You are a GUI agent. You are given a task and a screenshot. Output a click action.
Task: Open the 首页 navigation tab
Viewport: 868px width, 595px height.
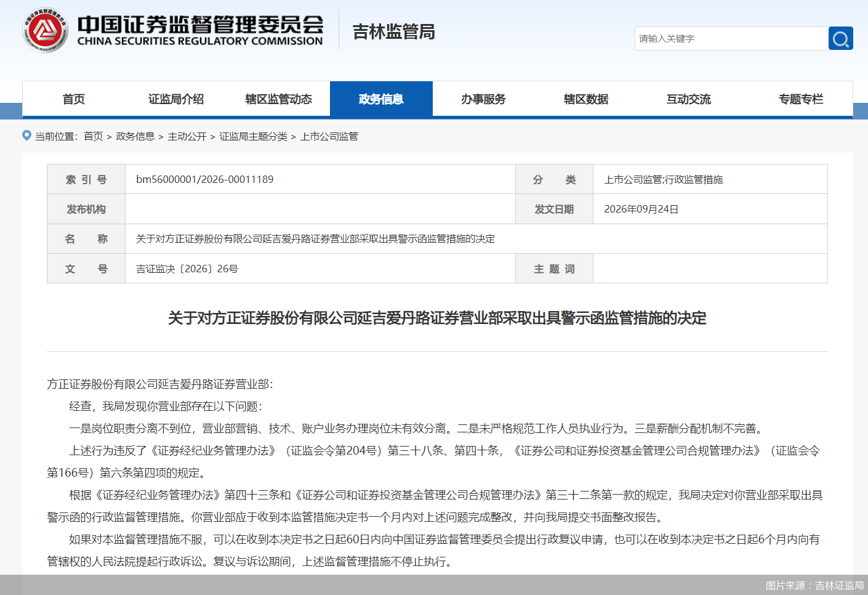[x=74, y=99]
